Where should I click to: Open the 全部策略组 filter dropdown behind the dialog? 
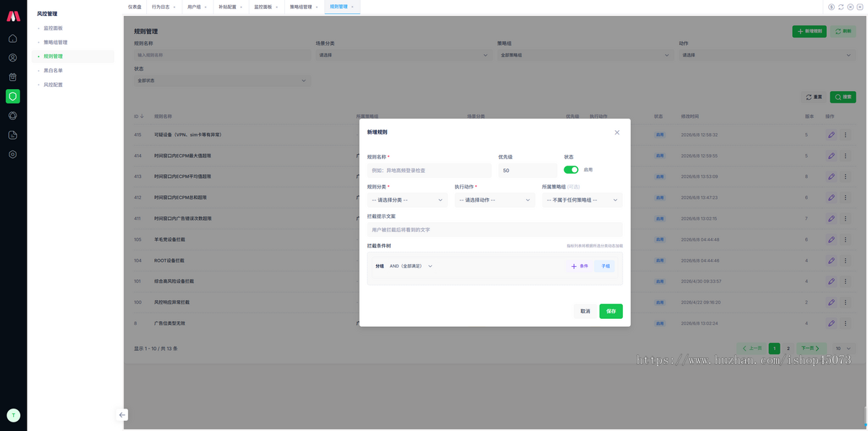coord(584,55)
